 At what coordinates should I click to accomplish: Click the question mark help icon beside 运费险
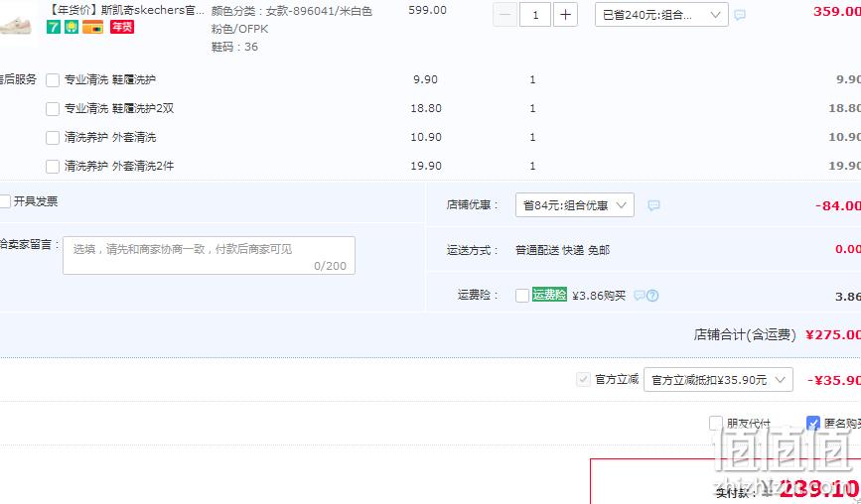point(652,296)
